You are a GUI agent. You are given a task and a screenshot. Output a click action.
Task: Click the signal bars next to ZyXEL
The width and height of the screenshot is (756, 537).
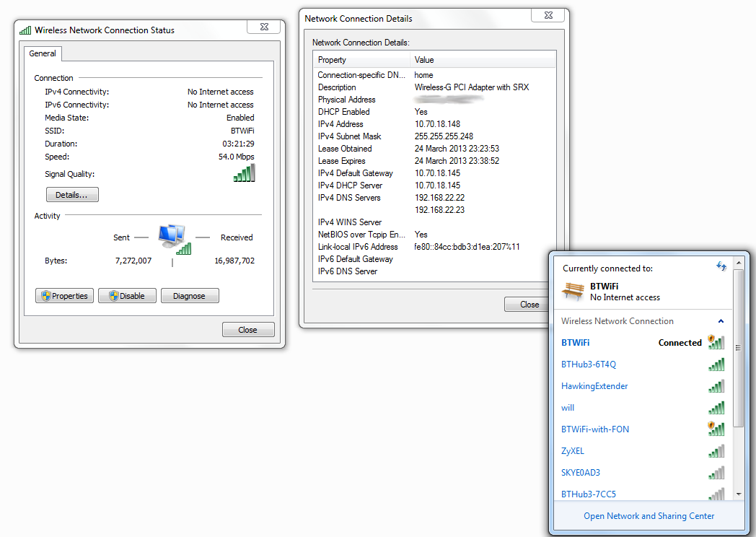coord(716,451)
